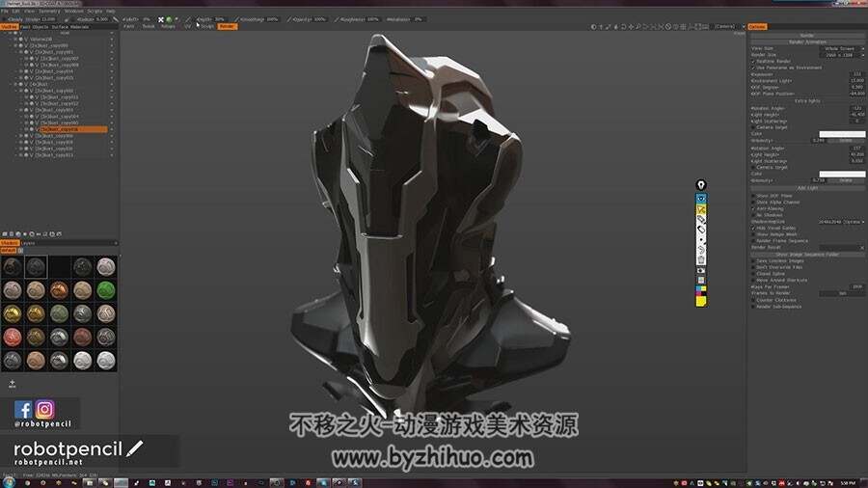Viewport: 868px width, 488px height.
Task: Open the ShadowmapSize dropdown
Action: 841,222
